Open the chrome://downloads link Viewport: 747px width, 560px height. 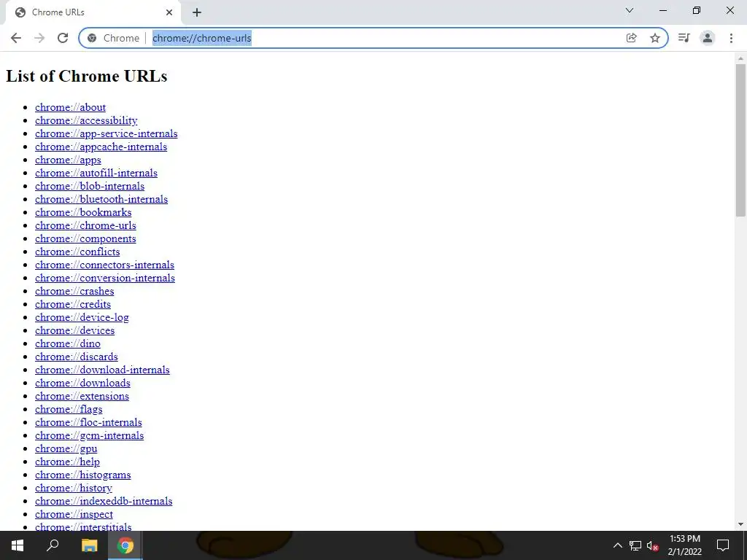(x=83, y=383)
